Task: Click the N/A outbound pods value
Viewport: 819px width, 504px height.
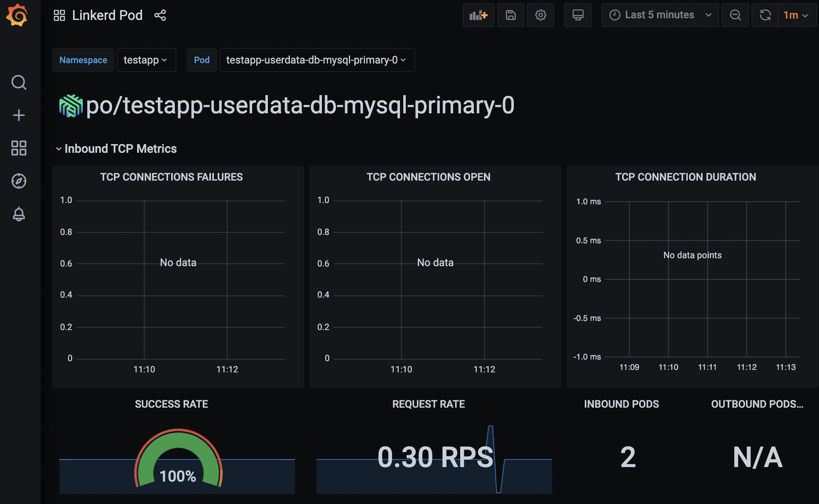Action: pyautogui.click(x=758, y=458)
